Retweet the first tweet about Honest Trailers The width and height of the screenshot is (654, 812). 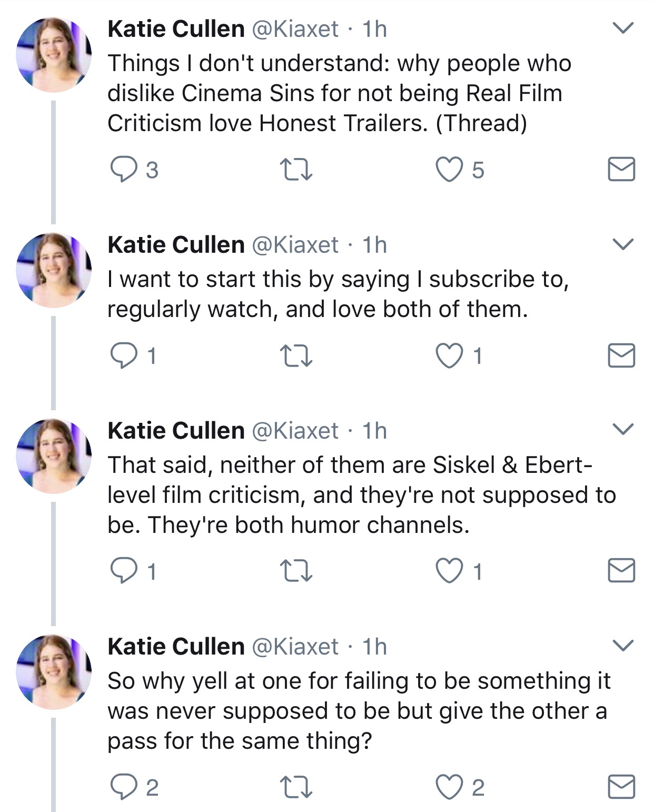pyautogui.click(x=296, y=170)
